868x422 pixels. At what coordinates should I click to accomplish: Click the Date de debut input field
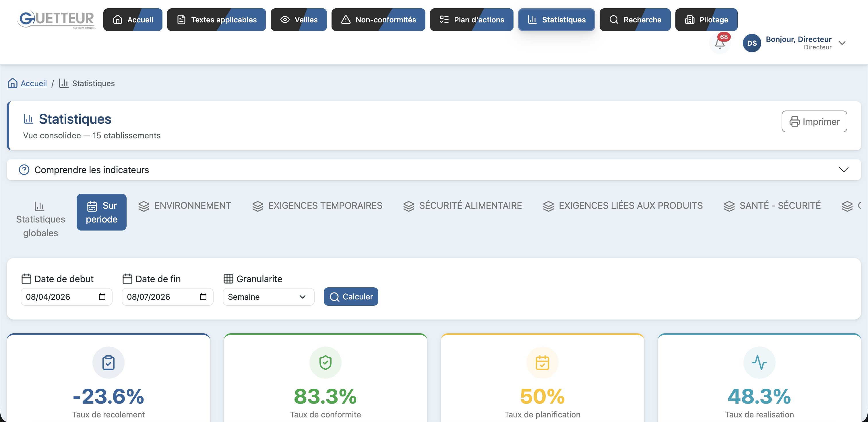click(66, 297)
